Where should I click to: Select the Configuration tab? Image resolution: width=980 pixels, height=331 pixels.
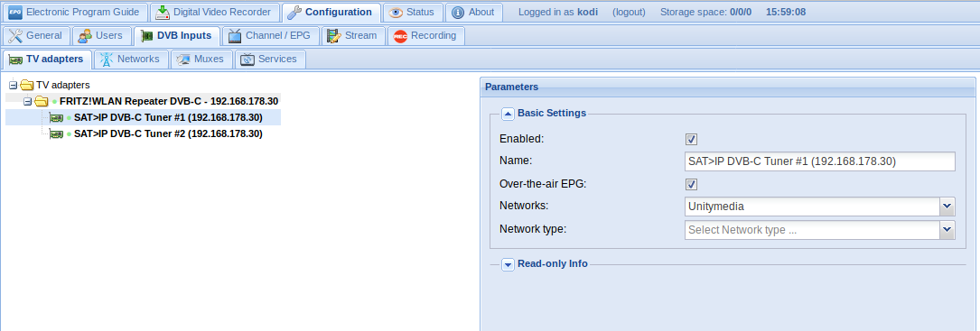coord(331,12)
